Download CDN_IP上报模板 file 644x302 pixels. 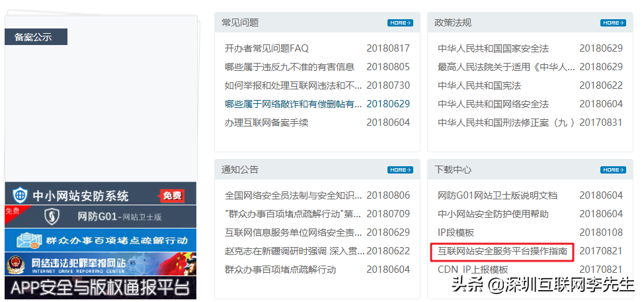click(x=473, y=270)
